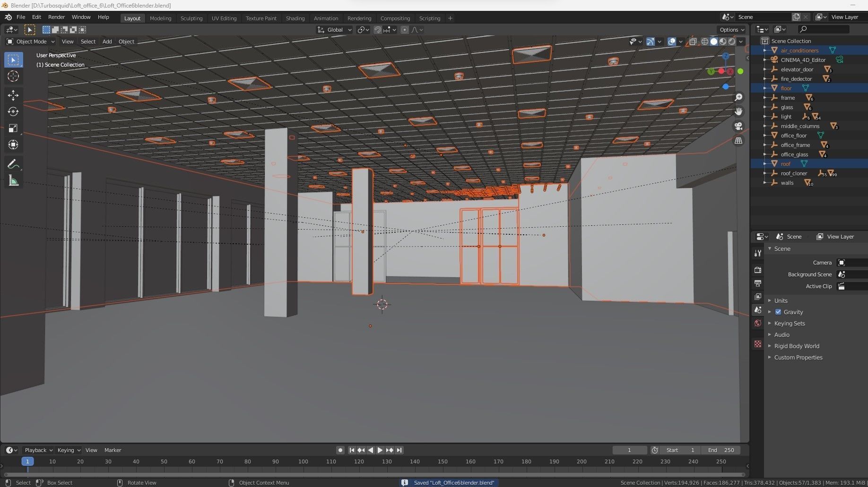Viewport: 868px width, 487px height.
Task: Play the animation in reverse
Action: 371,450
